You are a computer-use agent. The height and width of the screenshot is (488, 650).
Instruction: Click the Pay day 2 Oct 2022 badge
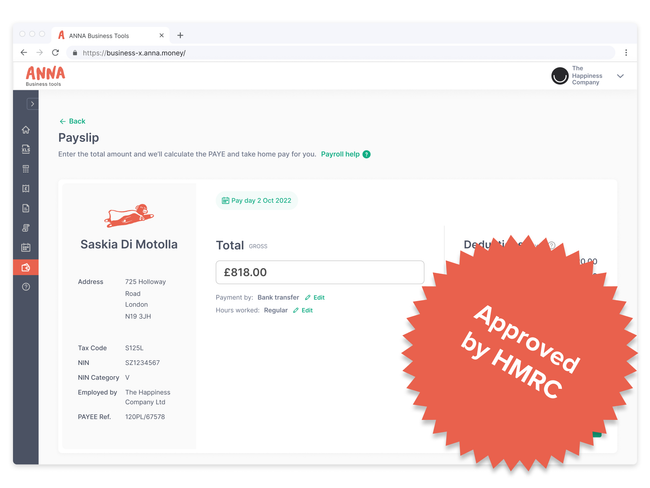[x=257, y=201]
